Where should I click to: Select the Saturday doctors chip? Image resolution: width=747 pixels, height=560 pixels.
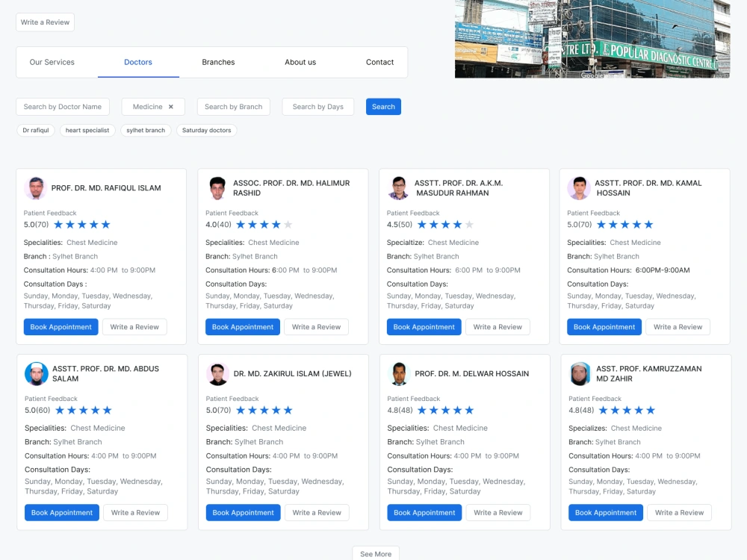pyautogui.click(x=206, y=130)
